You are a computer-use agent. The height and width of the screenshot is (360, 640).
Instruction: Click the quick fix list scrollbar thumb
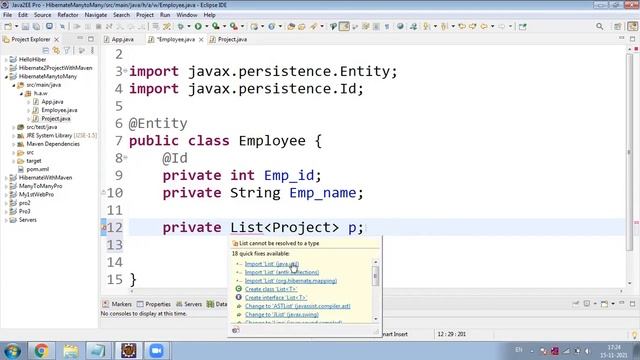[x=375, y=276]
